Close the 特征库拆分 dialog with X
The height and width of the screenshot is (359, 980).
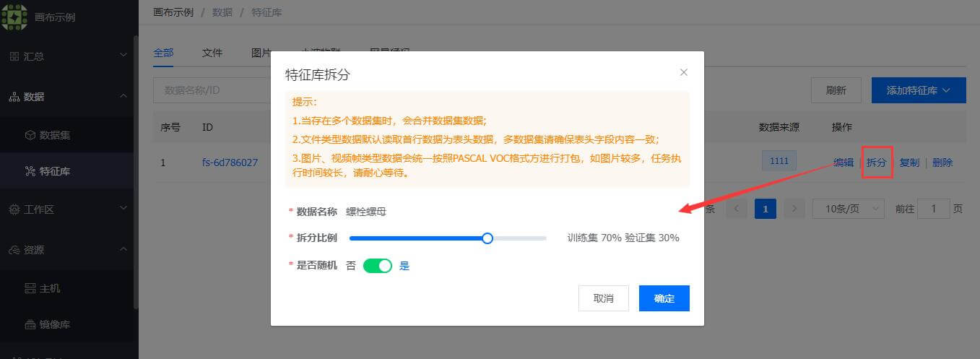tap(684, 72)
